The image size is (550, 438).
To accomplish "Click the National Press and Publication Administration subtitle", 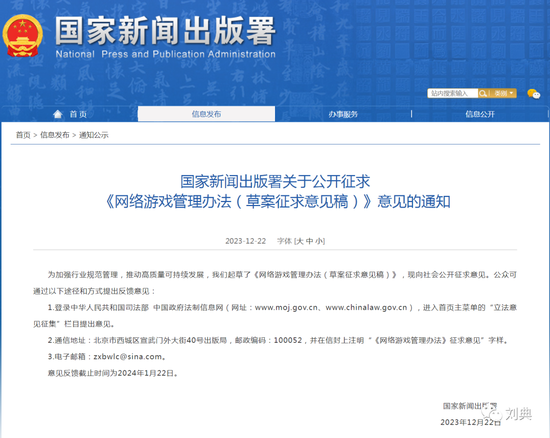I will pyautogui.click(x=166, y=54).
